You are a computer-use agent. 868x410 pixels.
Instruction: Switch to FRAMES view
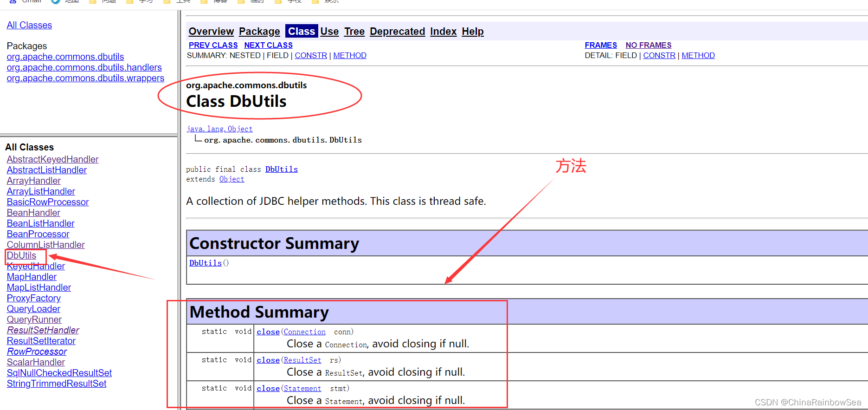coord(601,45)
